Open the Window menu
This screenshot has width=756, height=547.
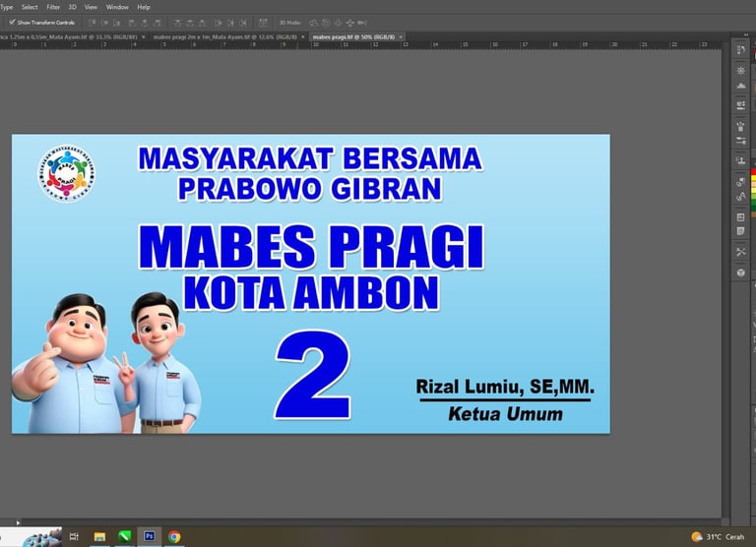(x=117, y=7)
